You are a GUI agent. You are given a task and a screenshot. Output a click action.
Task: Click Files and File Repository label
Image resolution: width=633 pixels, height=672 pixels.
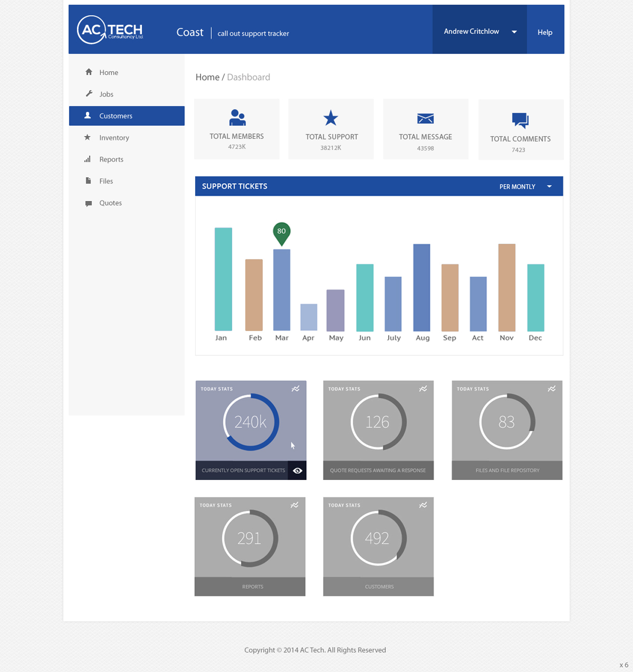click(x=507, y=470)
